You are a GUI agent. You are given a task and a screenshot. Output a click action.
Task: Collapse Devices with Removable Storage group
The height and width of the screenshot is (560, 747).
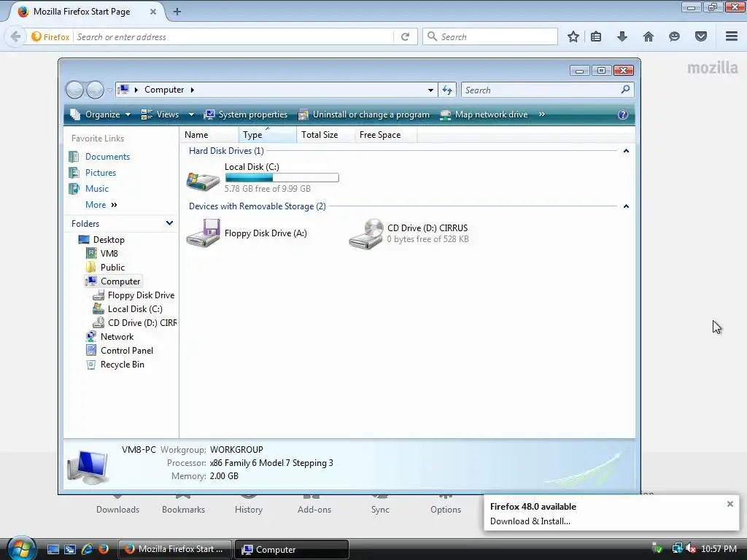626,206
